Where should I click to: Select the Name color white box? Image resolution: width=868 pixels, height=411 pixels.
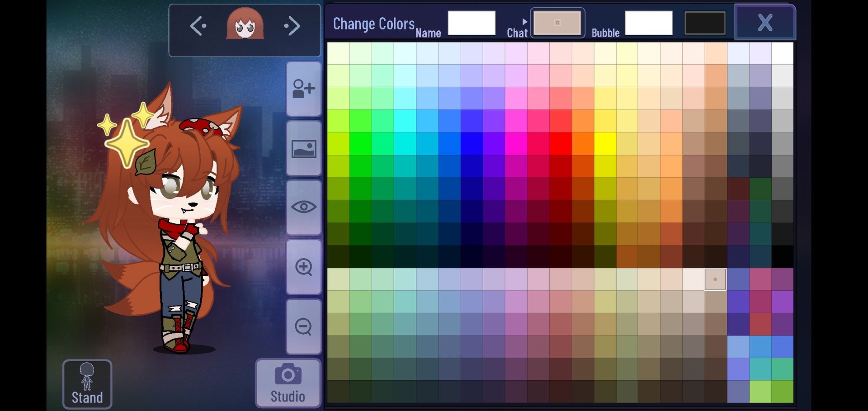472,23
